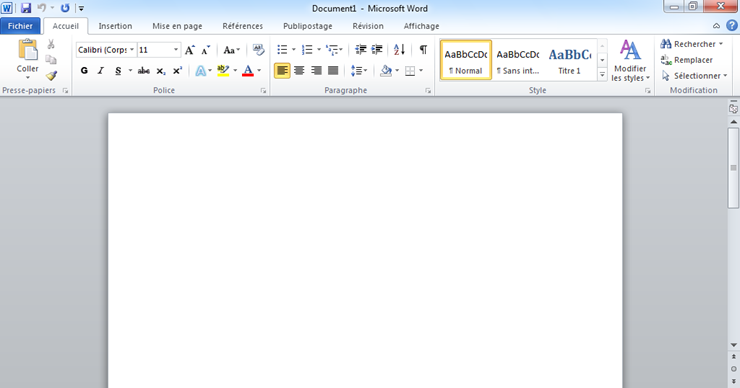
Task: Sort text with the A-Z sort icon
Action: click(x=399, y=50)
